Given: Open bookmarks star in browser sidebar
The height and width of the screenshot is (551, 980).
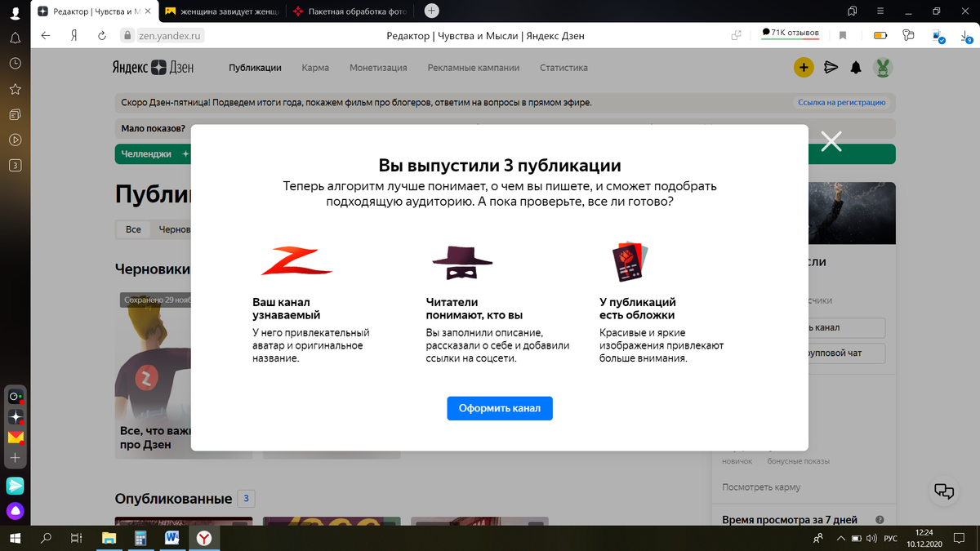Looking at the screenshot, I should tap(15, 88).
